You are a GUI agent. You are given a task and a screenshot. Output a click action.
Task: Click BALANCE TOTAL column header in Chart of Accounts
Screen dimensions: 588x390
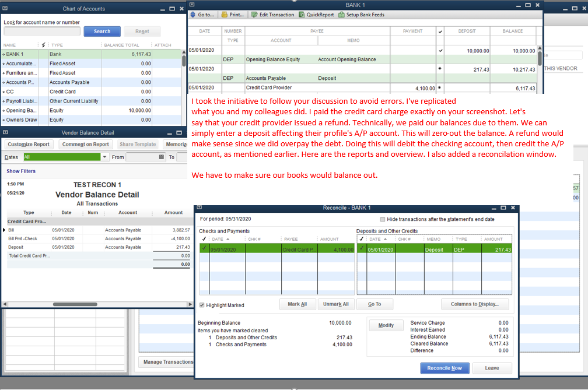(121, 45)
